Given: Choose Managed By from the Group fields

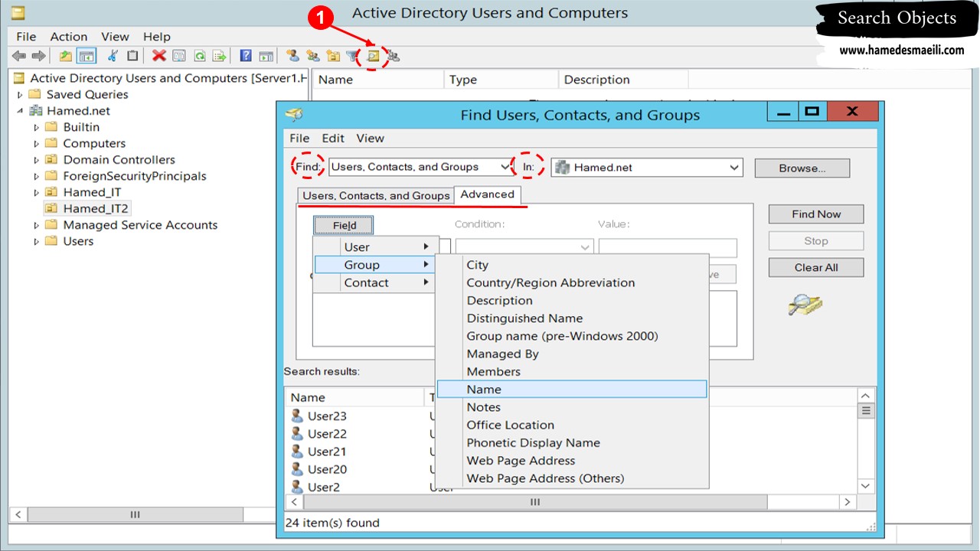Looking at the screenshot, I should pyautogui.click(x=571, y=354).
